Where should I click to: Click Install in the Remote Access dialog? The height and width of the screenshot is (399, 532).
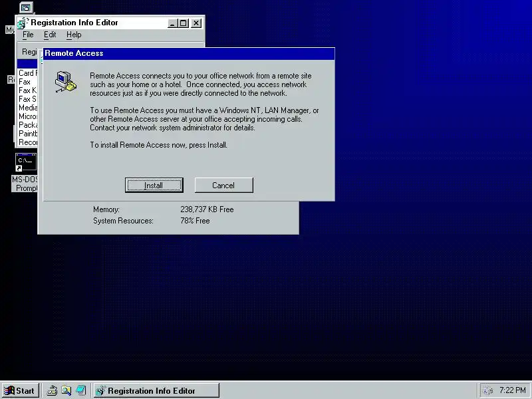[x=154, y=186]
